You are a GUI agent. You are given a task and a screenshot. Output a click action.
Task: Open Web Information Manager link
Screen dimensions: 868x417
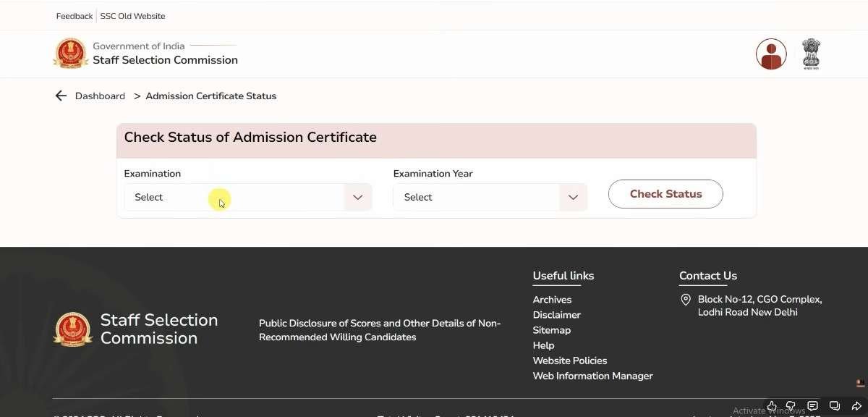click(x=592, y=376)
